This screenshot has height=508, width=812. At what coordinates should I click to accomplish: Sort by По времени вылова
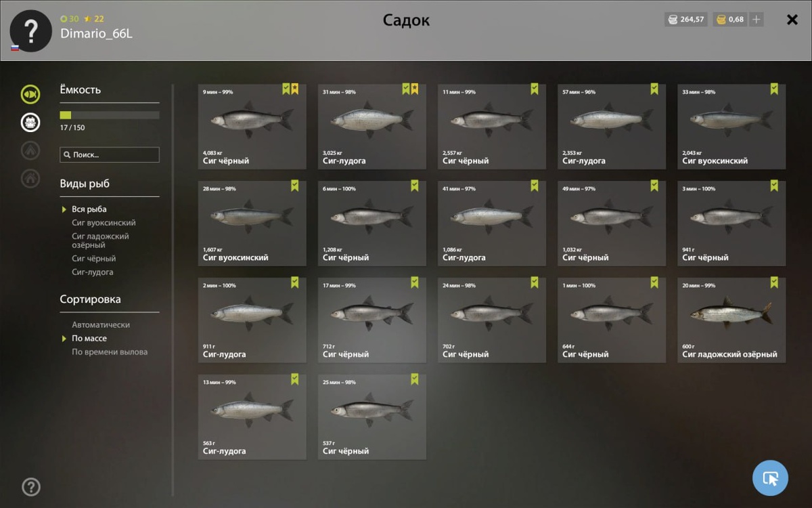tap(110, 352)
